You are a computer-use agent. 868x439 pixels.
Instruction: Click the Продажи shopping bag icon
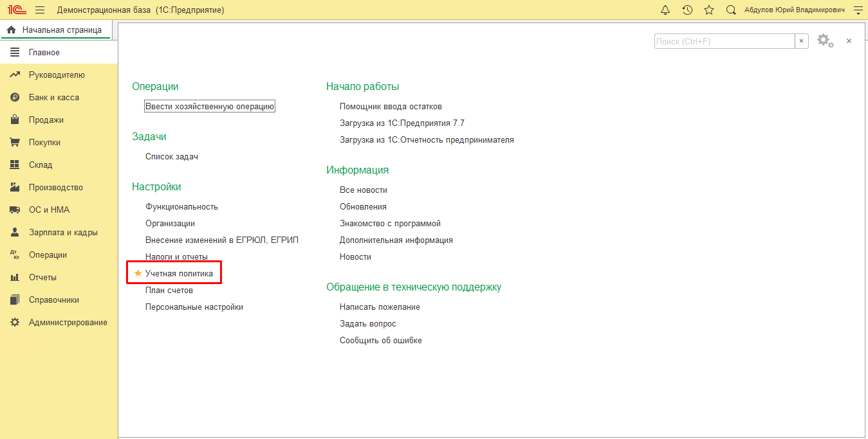[x=15, y=120]
